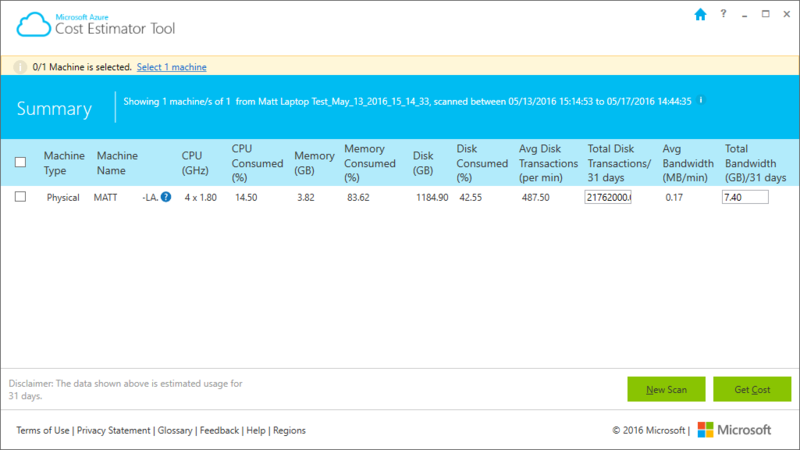This screenshot has width=800, height=450.
Task: Go to the Home screen icon
Action: pos(700,14)
